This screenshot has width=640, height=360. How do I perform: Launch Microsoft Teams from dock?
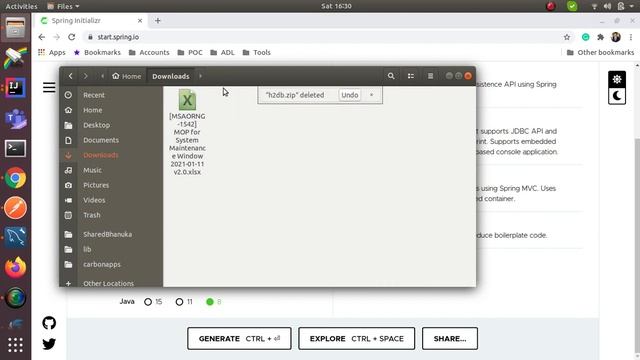pos(16,118)
